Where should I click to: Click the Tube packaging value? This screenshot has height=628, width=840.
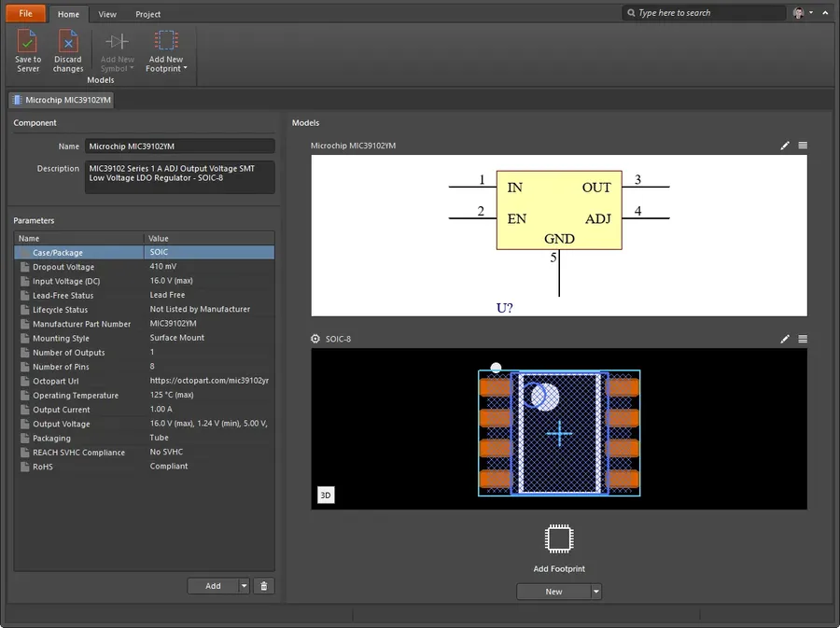(x=159, y=438)
